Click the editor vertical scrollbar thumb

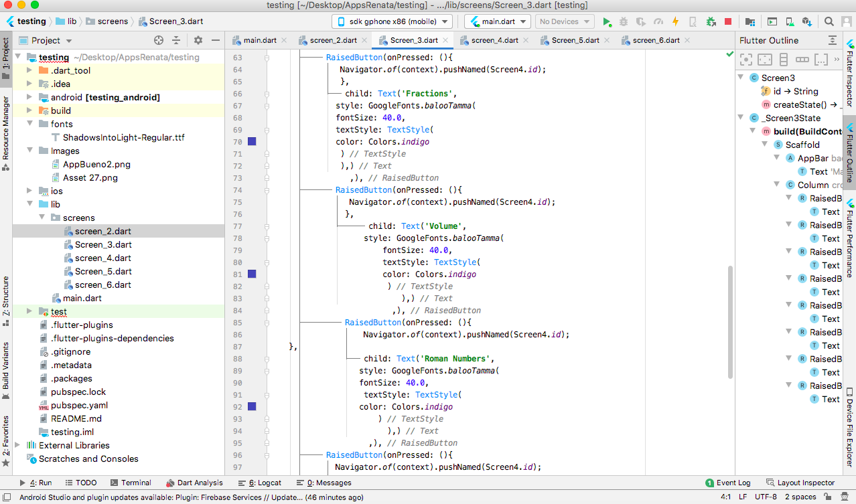coord(730,322)
